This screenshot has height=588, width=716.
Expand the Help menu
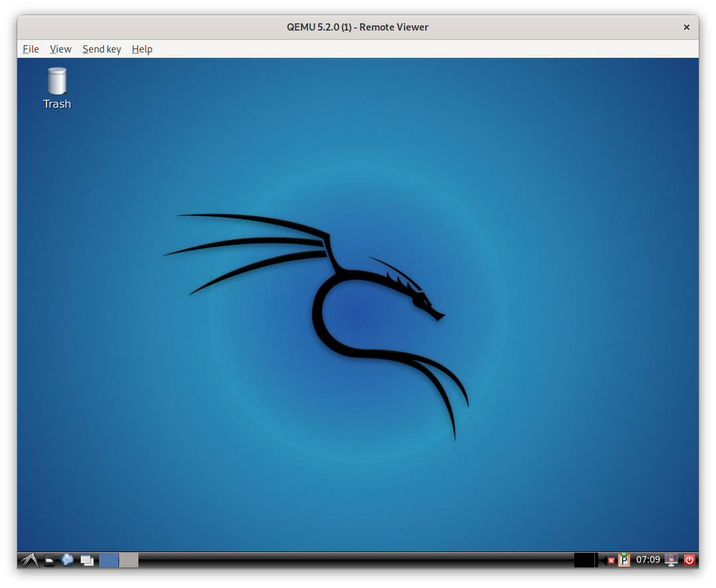pyautogui.click(x=142, y=49)
